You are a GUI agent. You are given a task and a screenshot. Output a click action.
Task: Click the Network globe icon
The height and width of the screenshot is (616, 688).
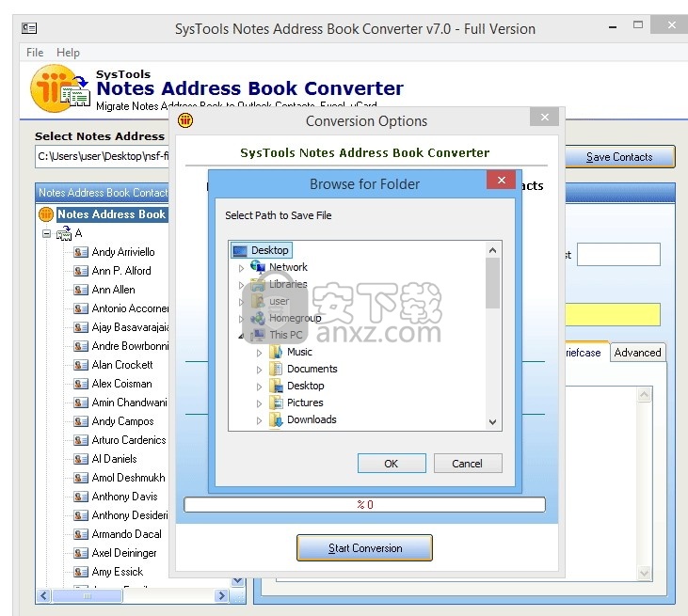pyautogui.click(x=258, y=266)
